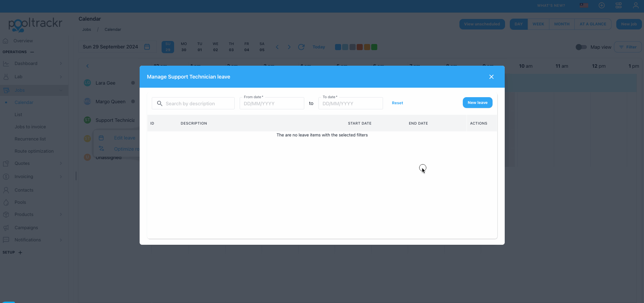Reset the leave filters

click(397, 103)
